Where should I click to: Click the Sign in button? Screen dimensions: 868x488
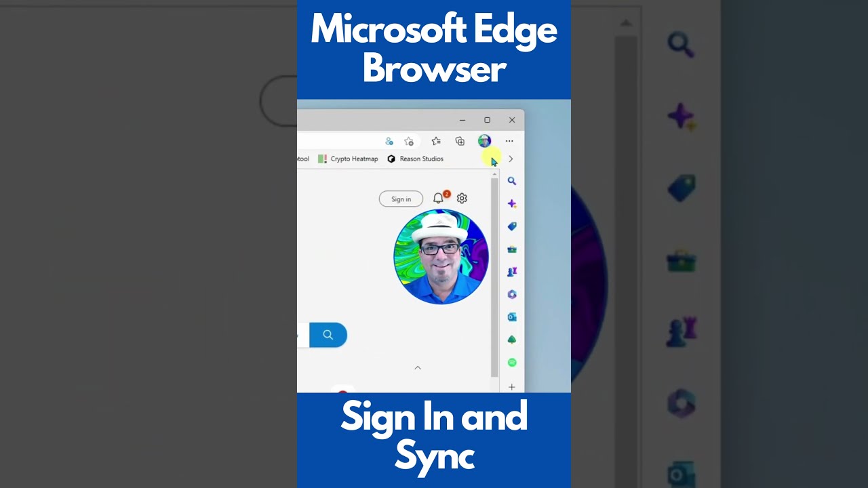click(401, 199)
